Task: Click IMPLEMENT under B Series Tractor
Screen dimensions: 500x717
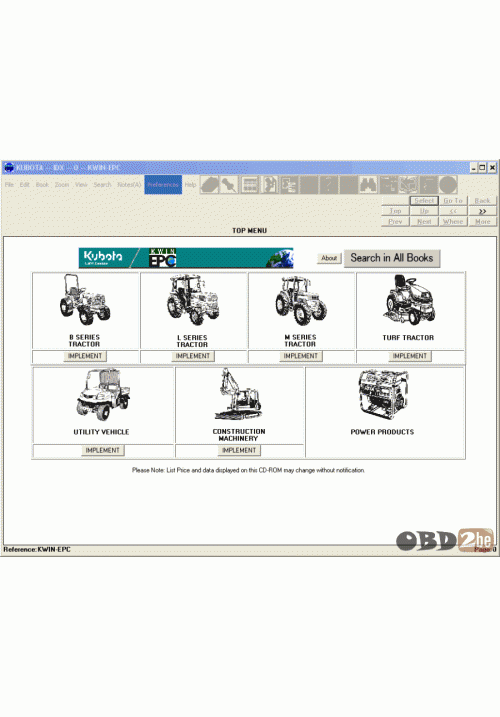Action: (x=85, y=356)
